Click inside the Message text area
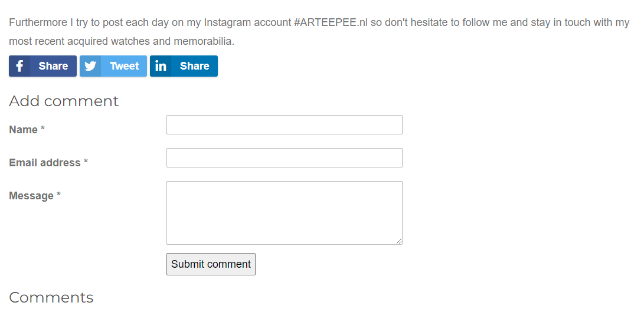644x309 pixels. pos(284,212)
